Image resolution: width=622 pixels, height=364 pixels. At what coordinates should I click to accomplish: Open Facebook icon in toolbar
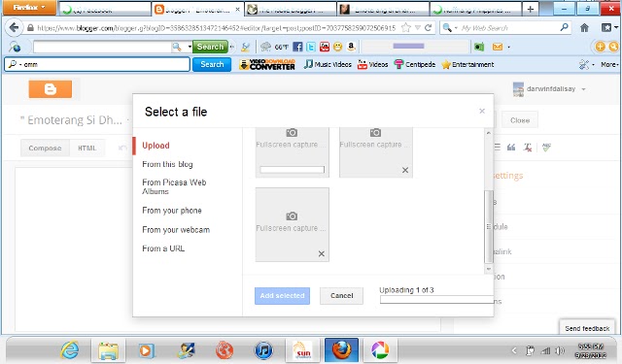pyautogui.click(x=297, y=47)
